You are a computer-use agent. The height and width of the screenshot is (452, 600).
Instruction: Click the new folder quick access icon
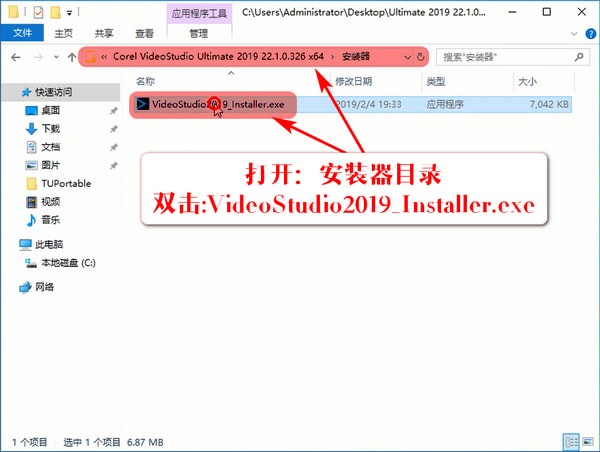tap(55, 13)
